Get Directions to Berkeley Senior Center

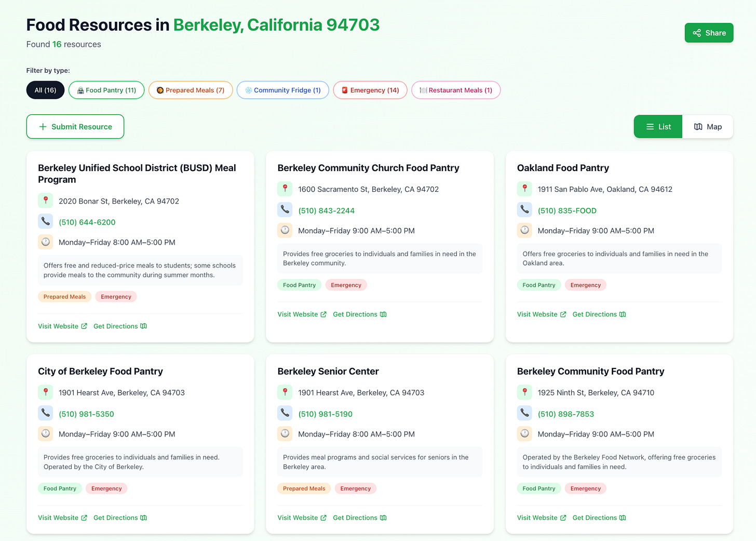pyautogui.click(x=359, y=518)
